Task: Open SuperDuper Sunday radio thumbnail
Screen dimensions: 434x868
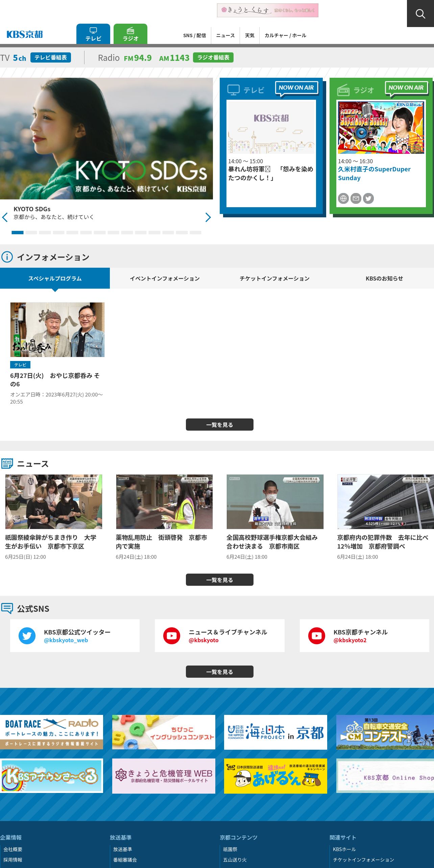Action: coord(381,128)
